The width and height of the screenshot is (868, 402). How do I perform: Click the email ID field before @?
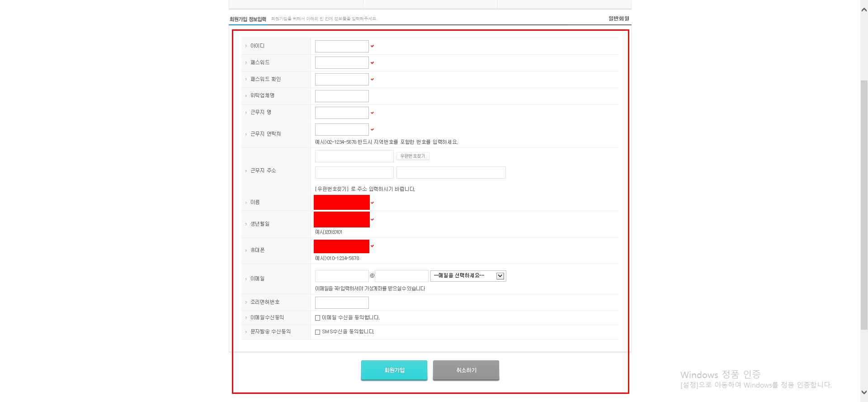(342, 276)
